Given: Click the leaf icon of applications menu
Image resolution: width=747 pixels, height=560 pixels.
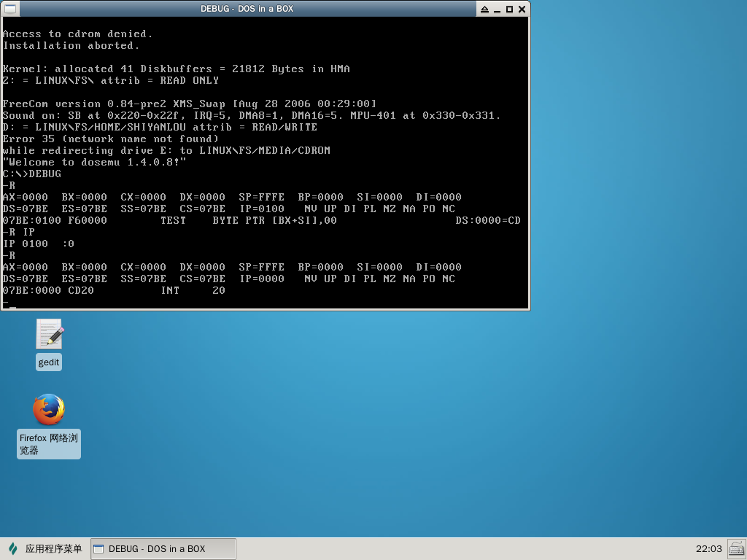Looking at the screenshot, I should coord(12,548).
